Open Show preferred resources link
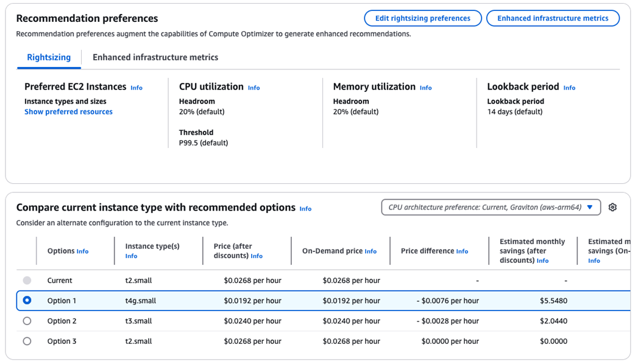Image resolution: width=635 pixels, height=364 pixels. click(68, 112)
